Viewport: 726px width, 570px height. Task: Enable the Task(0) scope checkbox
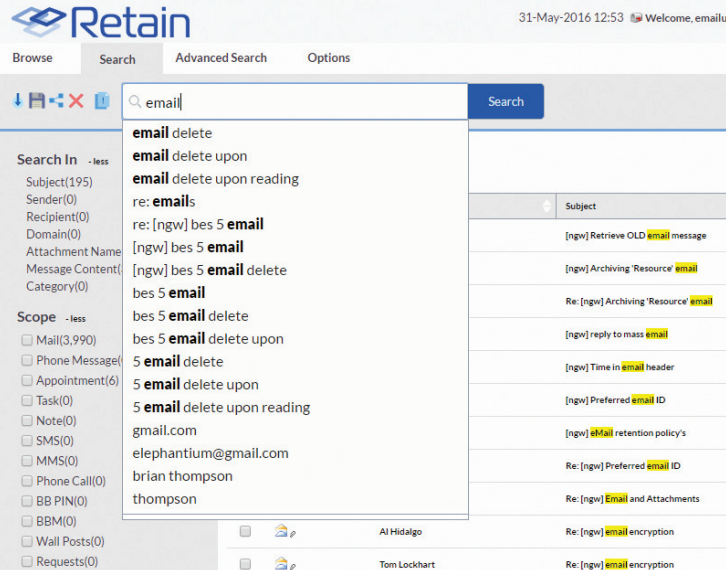tap(27, 400)
